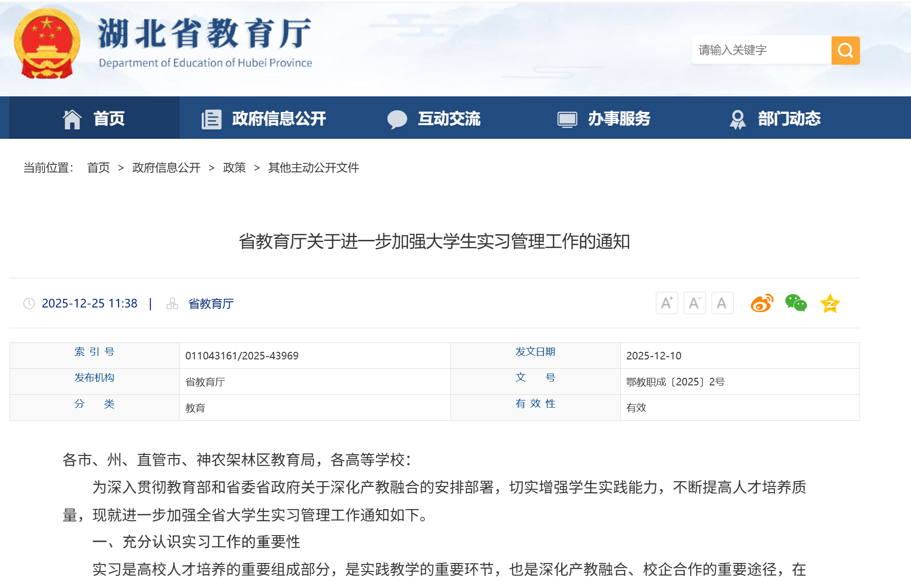The image size is (911, 588).
Task: Open 政府信息公开 breadcrumb link
Action: pyautogui.click(x=166, y=168)
